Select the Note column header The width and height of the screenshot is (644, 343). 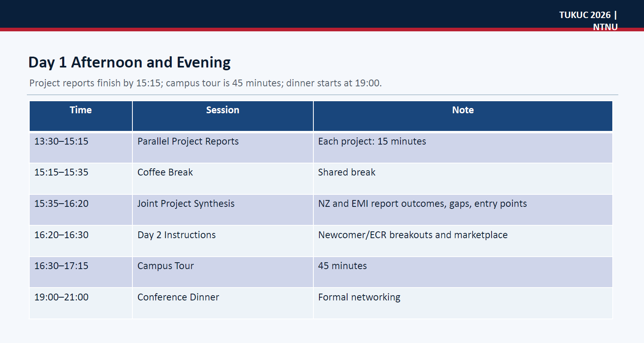463,116
